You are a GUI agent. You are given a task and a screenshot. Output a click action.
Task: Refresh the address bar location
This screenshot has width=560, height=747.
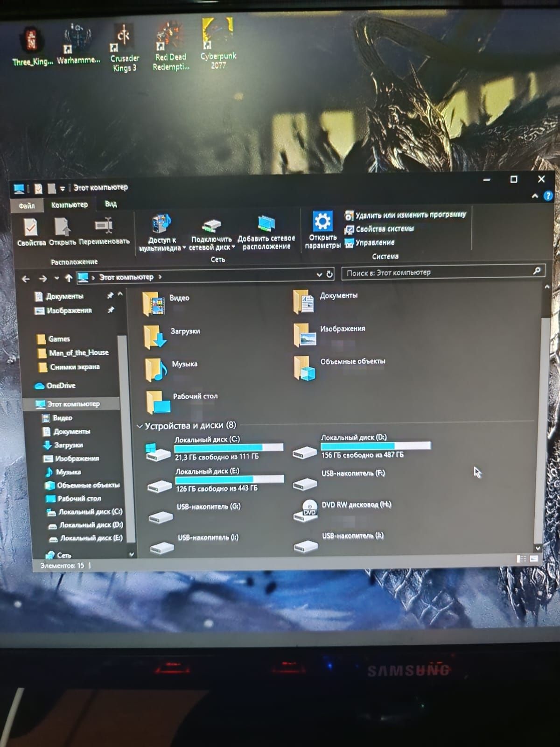point(329,274)
